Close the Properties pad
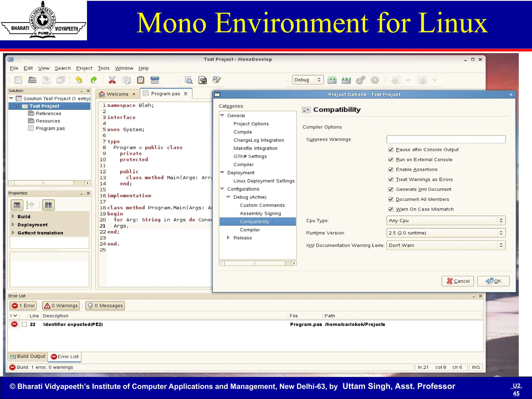This screenshot has width=532, height=399. coord(88,193)
